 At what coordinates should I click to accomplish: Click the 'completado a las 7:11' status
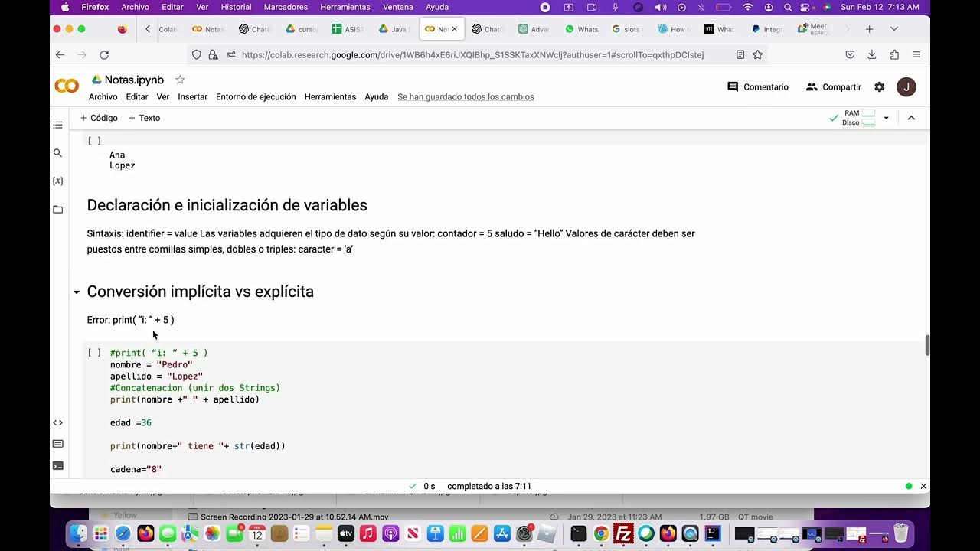click(489, 486)
